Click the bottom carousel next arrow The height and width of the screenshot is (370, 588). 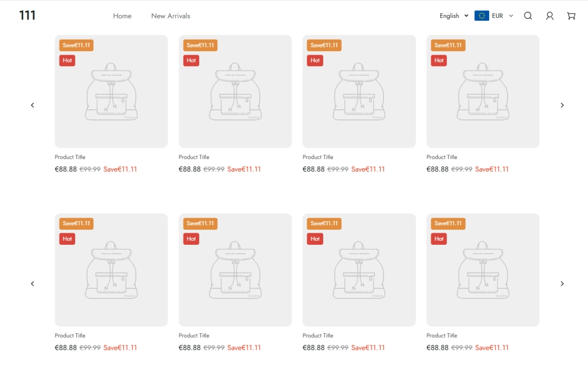[562, 284]
